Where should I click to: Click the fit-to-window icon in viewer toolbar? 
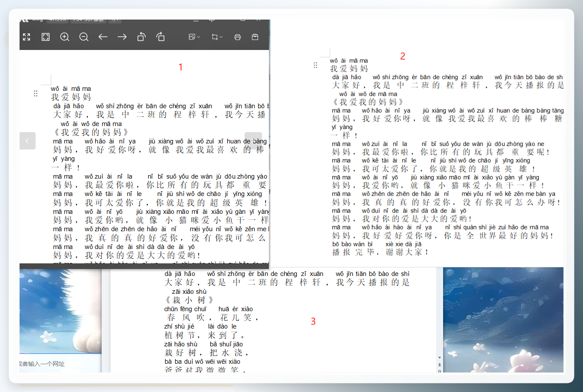(x=46, y=37)
